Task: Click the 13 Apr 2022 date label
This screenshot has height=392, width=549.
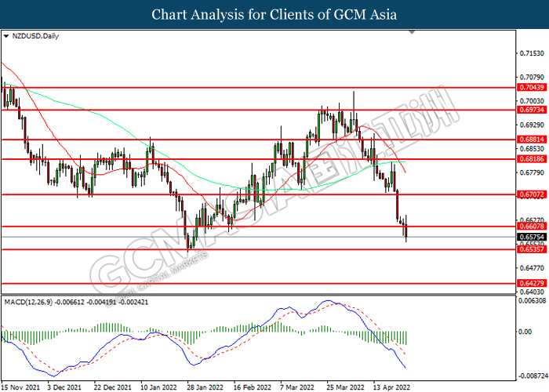Action: click(391, 387)
